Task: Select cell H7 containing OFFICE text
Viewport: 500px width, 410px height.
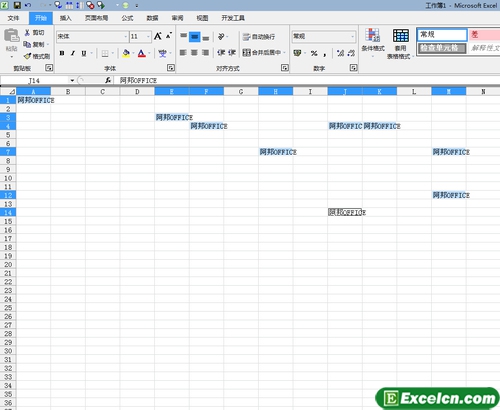Action: (276, 152)
